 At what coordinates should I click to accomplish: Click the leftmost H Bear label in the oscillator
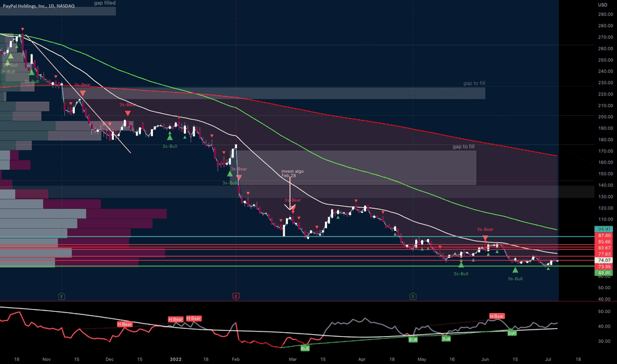124,324
